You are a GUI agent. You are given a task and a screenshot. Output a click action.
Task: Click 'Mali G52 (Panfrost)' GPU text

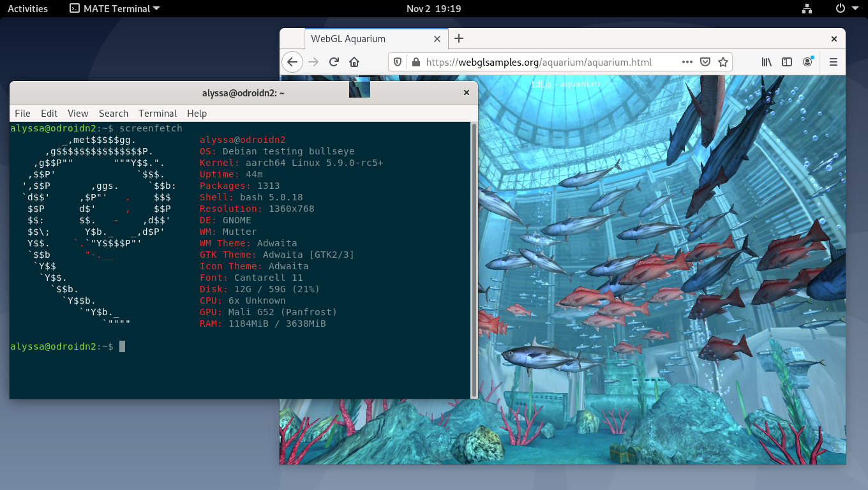point(283,312)
